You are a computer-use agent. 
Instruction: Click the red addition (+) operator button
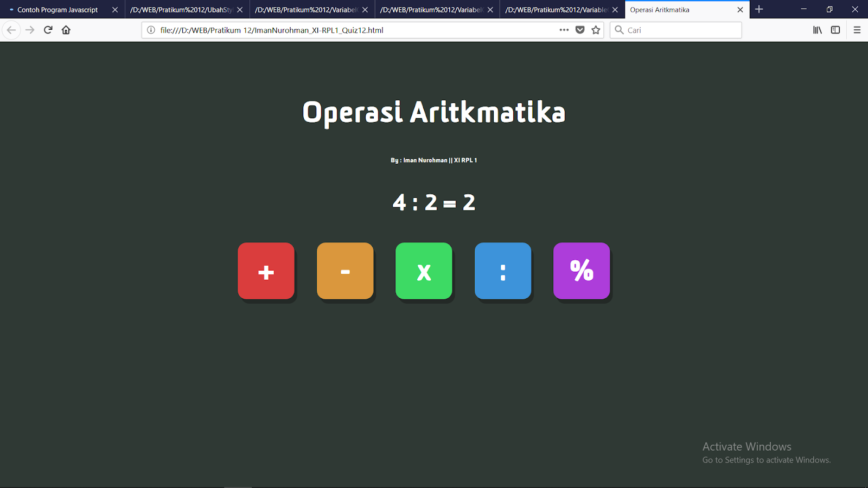[x=266, y=271]
